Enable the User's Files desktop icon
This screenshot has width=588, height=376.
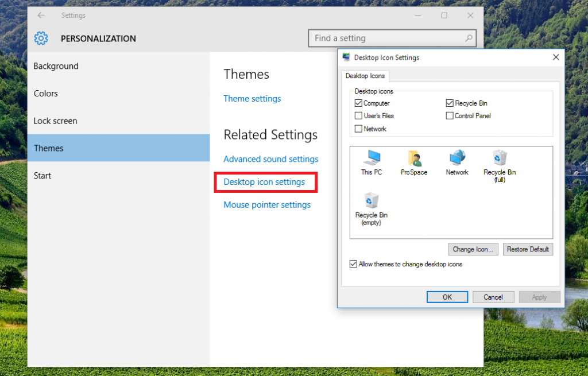point(358,115)
